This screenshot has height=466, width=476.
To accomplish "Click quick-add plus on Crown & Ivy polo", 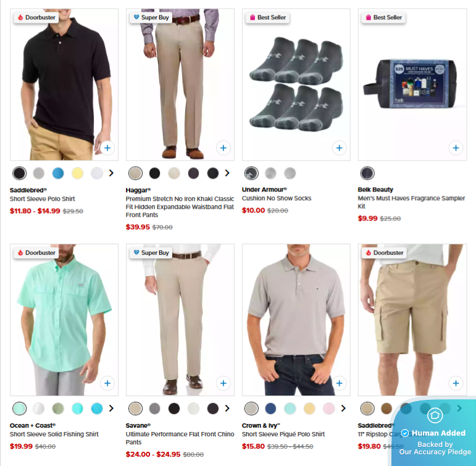I will (340, 383).
